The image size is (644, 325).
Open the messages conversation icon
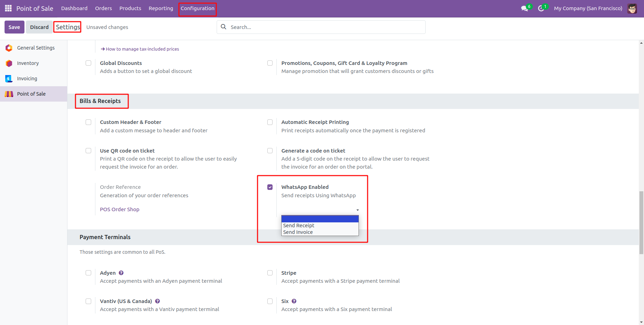click(524, 8)
